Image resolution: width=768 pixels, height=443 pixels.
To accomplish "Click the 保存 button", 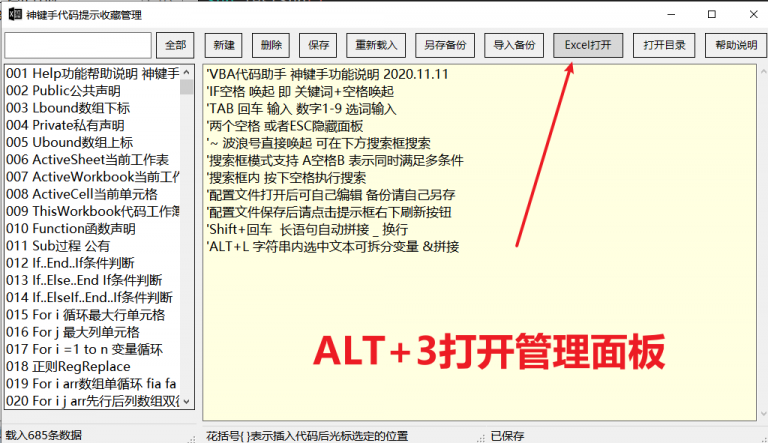I will pyautogui.click(x=318, y=45).
